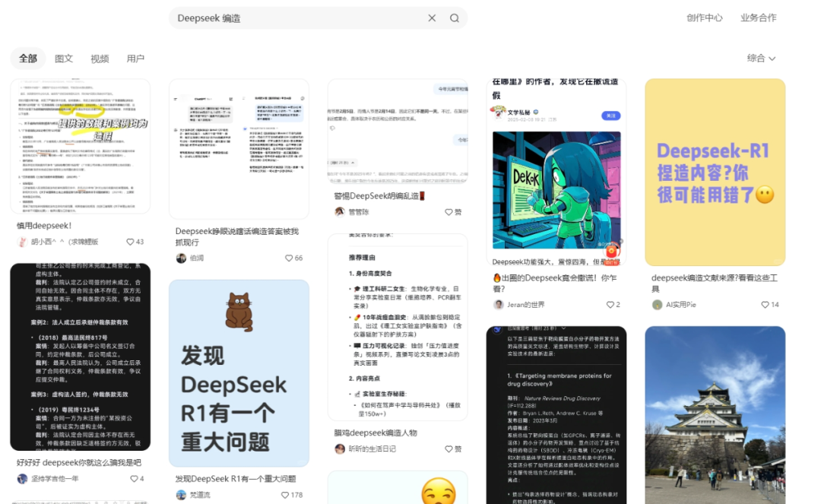Click username 梵道流
The height and width of the screenshot is (504, 821).
(199, 495)
